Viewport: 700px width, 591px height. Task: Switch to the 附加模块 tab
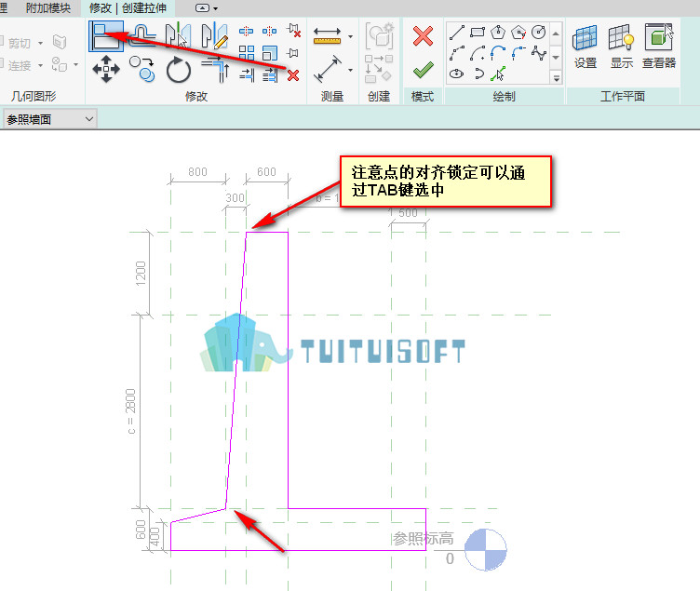coord(48,8)
